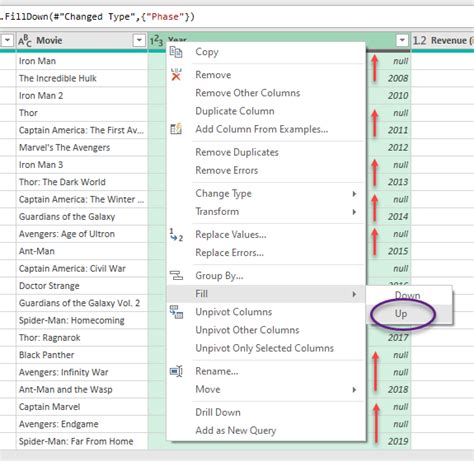Select the Marvel's The Avengers cell
This screenshot has width=474, height=461.
pos(82,148)
